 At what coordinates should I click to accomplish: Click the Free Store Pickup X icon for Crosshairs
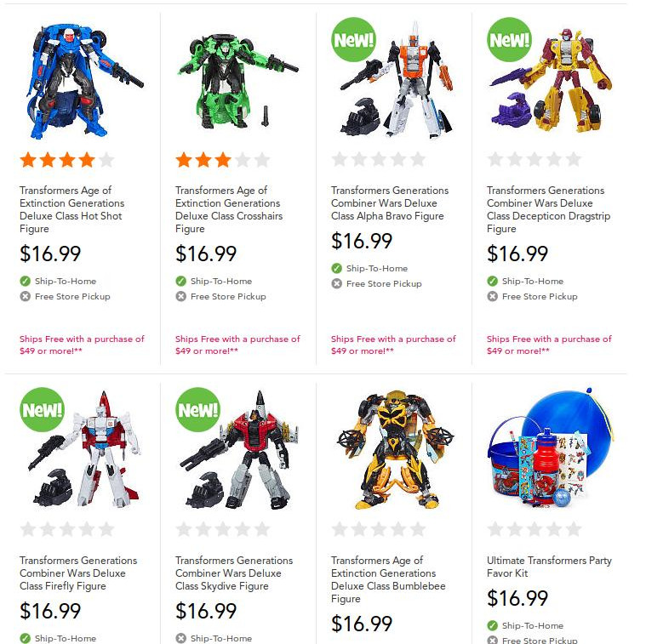(181, 296)
